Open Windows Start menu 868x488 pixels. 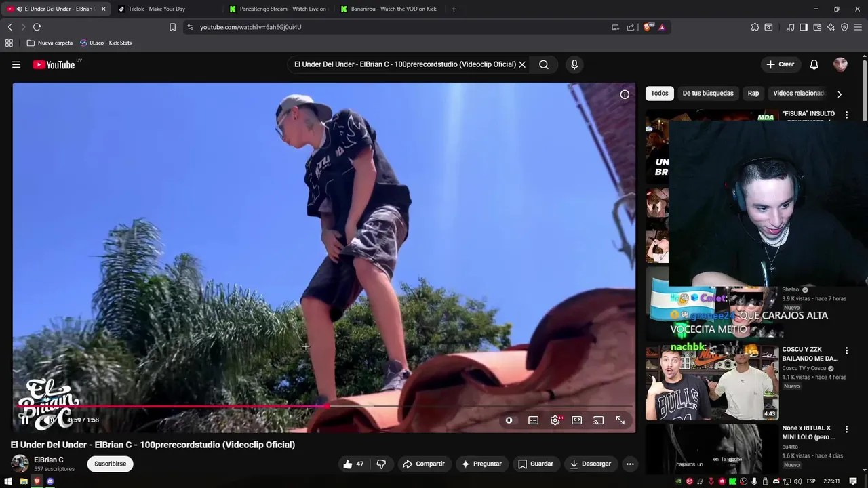[x=9, y=481]
